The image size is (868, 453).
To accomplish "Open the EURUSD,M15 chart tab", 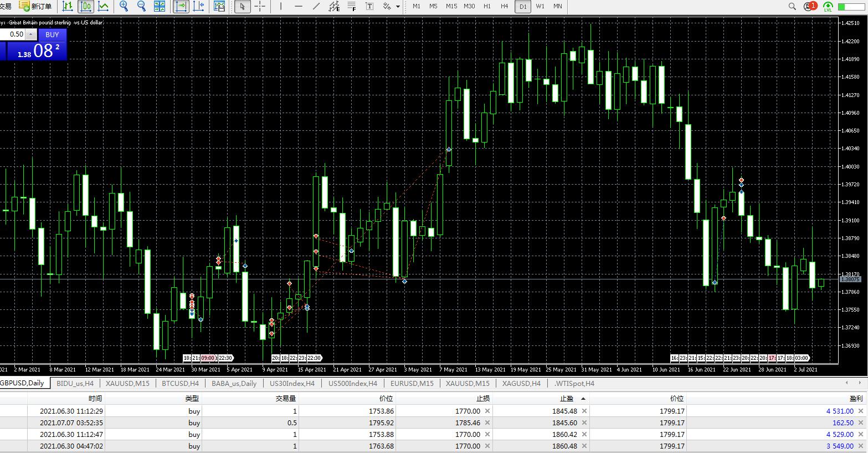I will 412,383.
